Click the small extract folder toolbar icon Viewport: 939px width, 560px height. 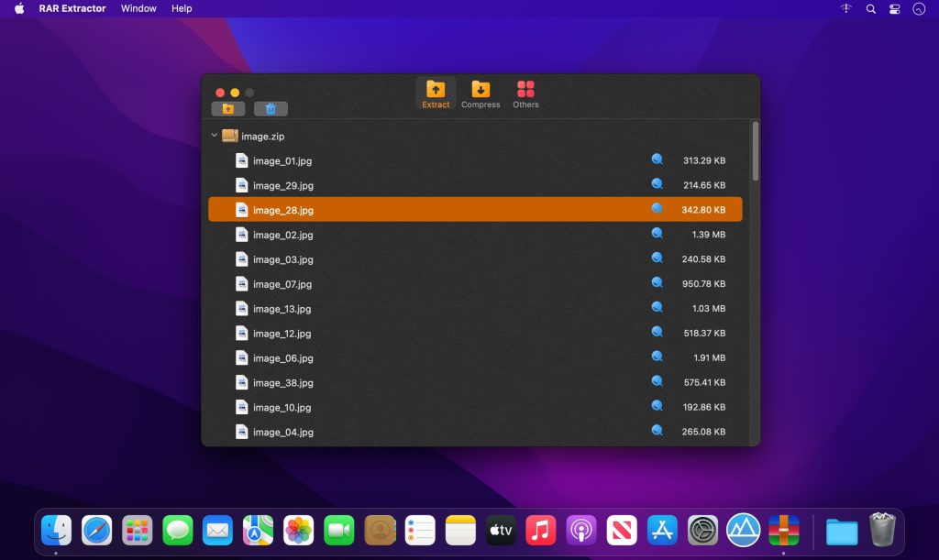coord(228,108)
